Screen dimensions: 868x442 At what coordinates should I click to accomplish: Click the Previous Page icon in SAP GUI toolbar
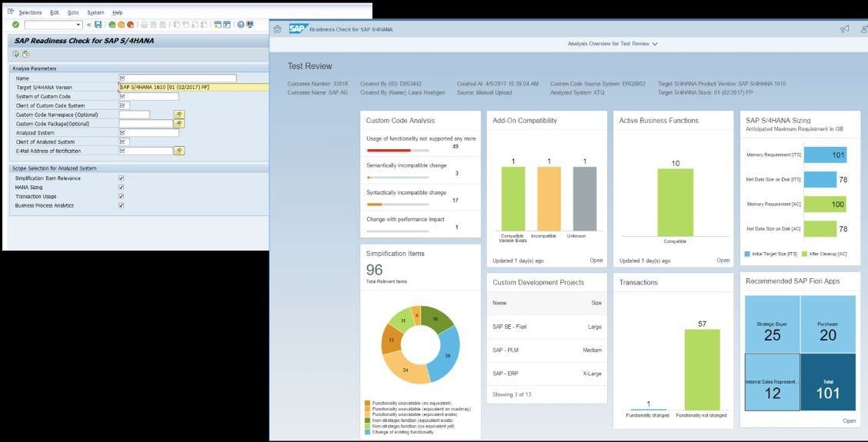186,25
